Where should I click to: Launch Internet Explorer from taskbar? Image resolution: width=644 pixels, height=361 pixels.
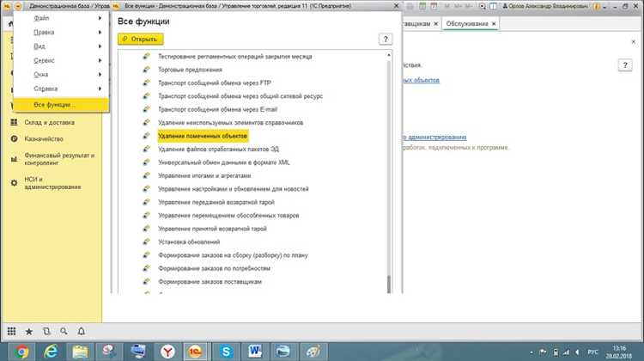(51, 352)
